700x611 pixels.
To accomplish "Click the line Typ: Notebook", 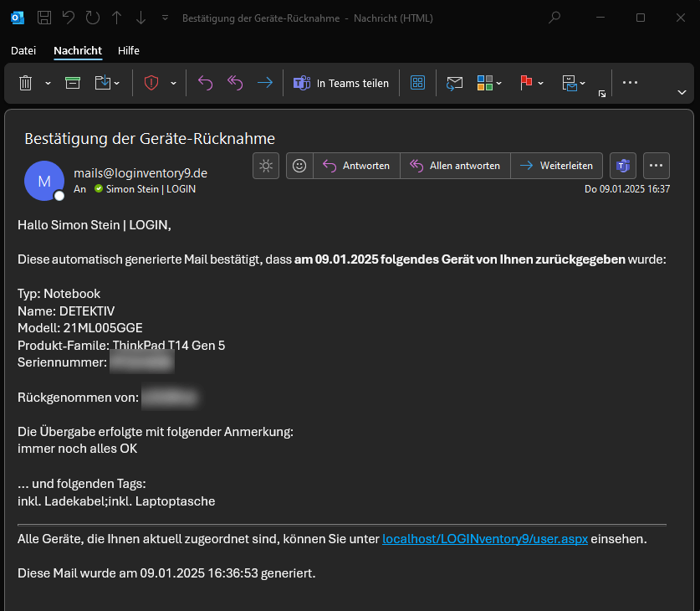I will 59,294.
